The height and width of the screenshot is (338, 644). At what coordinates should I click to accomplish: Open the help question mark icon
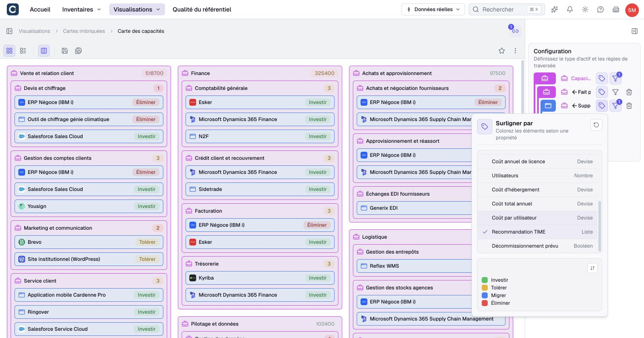pos(601,9)
